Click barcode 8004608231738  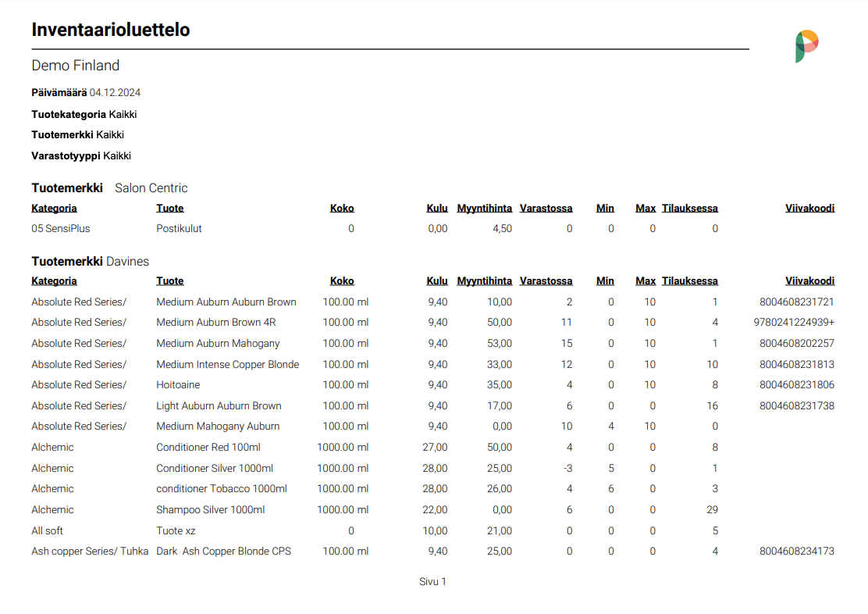pyautogui.click(x=797, y=406)
